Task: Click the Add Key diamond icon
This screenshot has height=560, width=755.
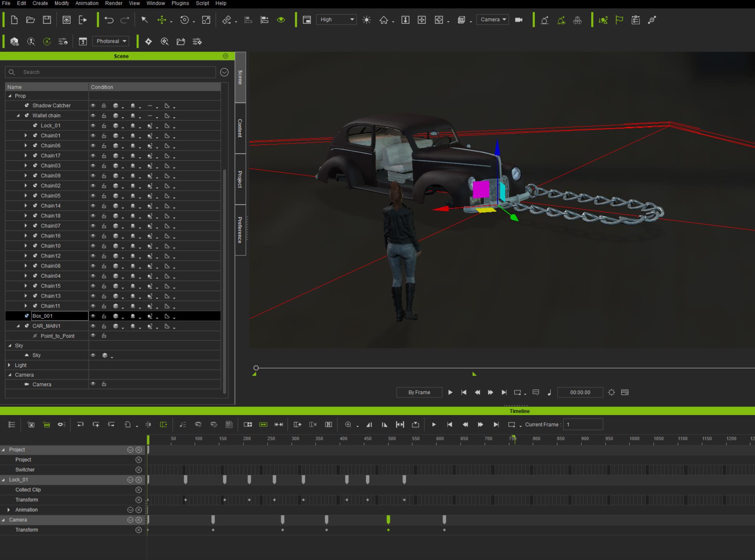Action: 148,42
